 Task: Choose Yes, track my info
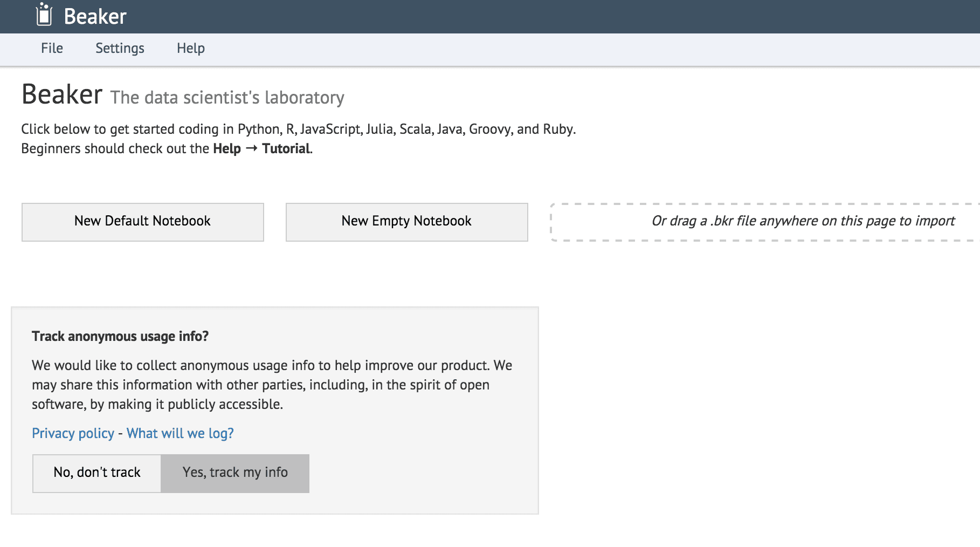click(x=235, y=473)
